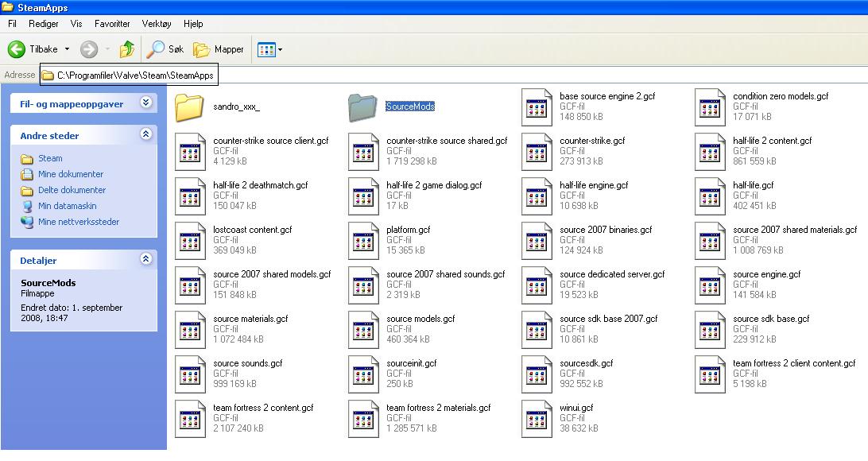The height and width of the screenshot is (461, 868).
Task: Click the sourceinit.gcf filename
Action: 411,363
